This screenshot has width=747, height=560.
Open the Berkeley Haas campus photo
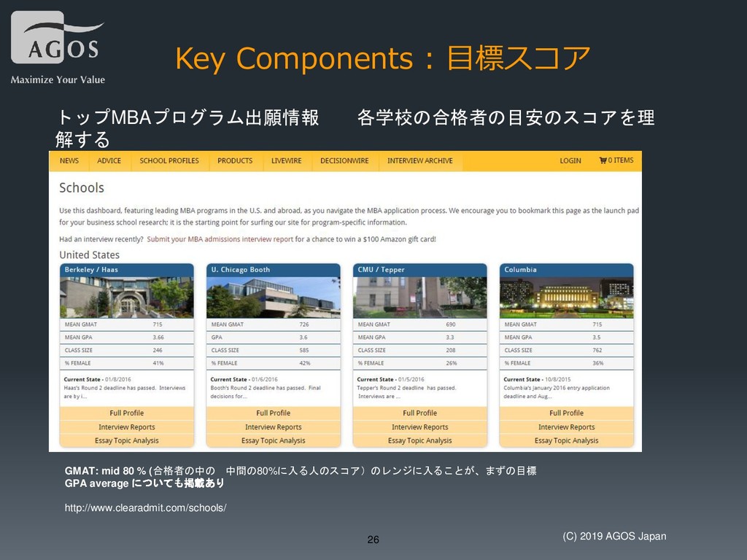[x=127, y=297]
